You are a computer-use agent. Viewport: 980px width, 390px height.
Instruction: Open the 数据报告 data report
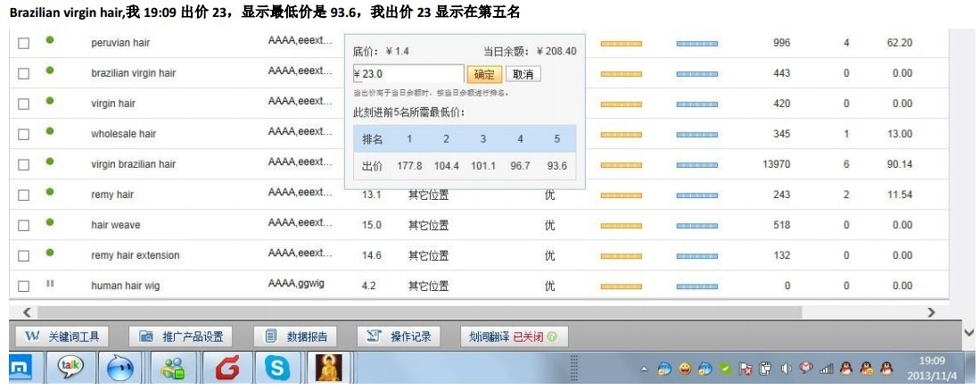[296, 336]
